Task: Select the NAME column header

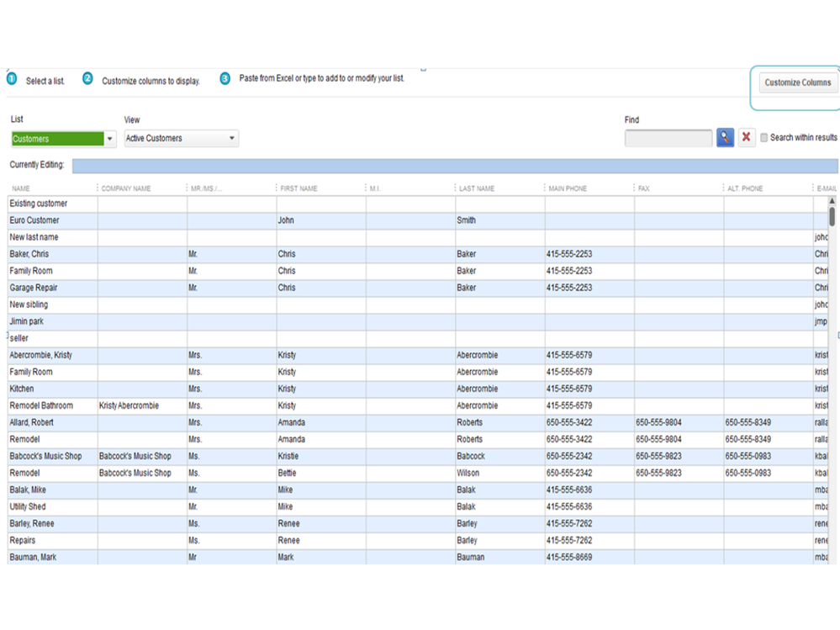Action: 22,188
